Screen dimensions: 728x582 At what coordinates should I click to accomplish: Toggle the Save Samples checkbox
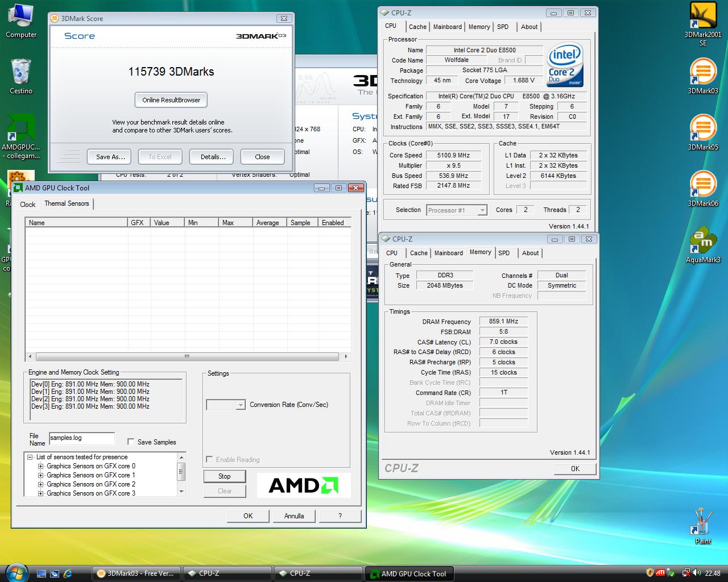click(x=131, y=442)
